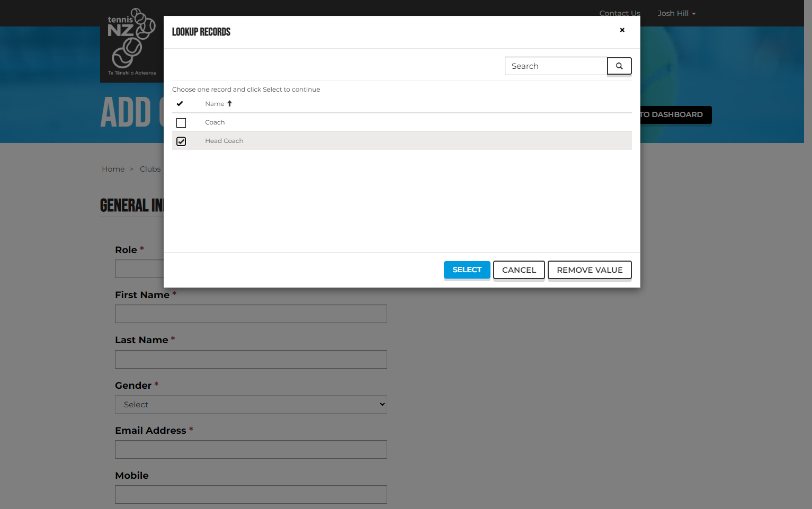Untick the Head Coach checkbox

(181, 141)
